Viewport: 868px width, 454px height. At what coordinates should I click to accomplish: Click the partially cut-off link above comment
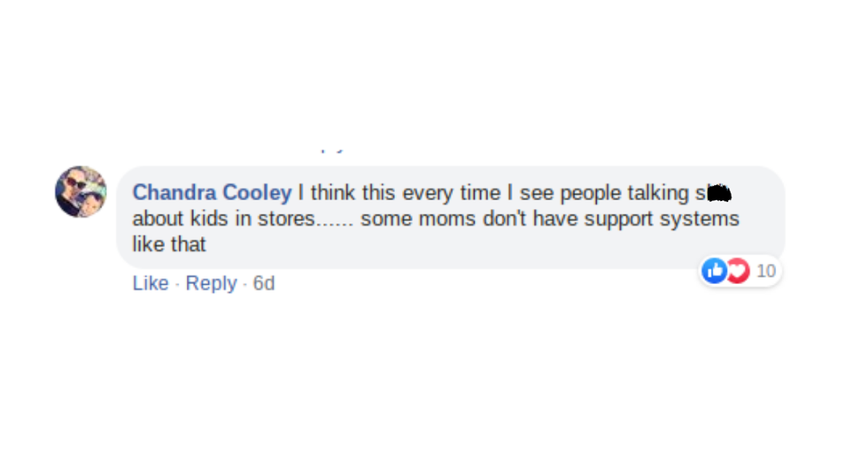point(333,150)
